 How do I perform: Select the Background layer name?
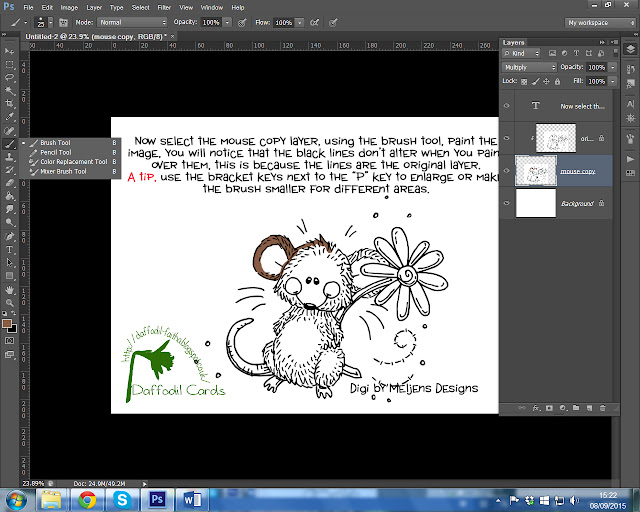(x=577, y=203)
